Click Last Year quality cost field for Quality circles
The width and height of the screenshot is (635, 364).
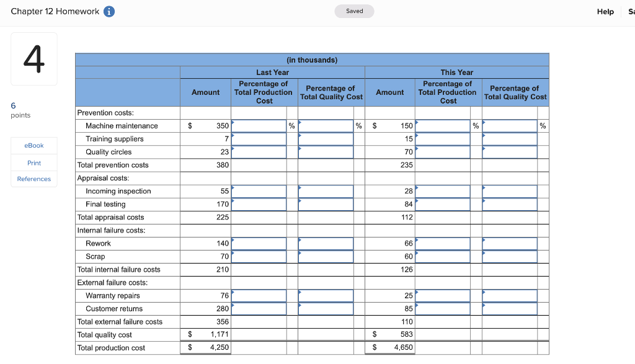326,152
